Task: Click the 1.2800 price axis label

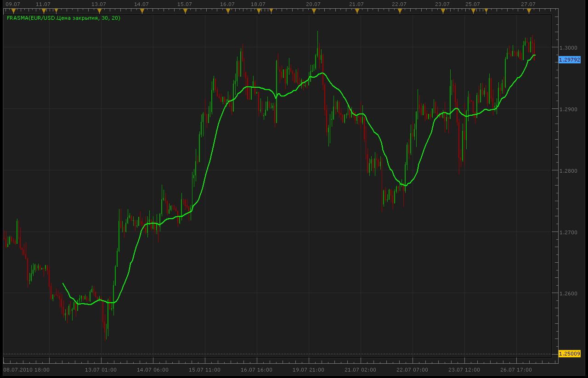Action: pos(568,171)
